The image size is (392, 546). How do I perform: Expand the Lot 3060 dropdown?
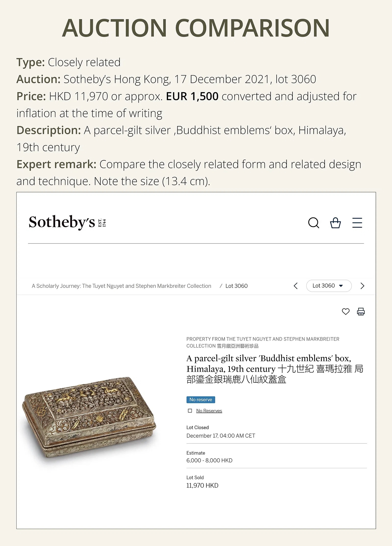(329, 286)
